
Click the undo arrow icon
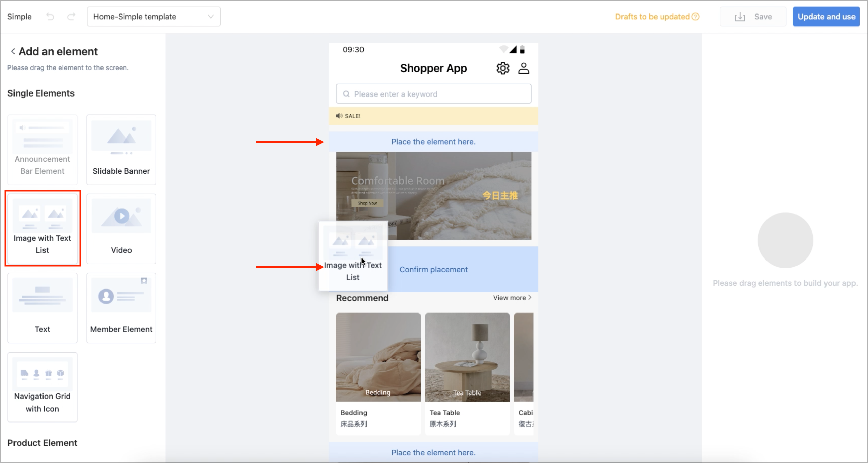pyautogui.click(x=50, y=17)
